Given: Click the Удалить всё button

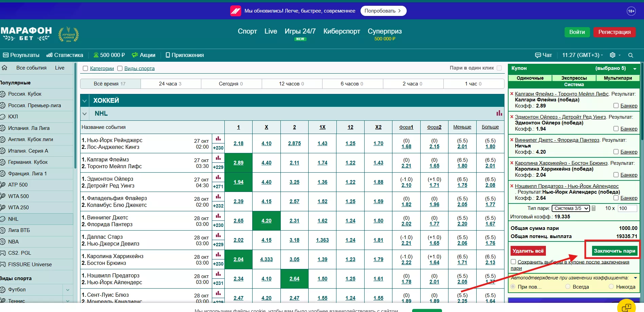Looking at the screenshot, I should pyautogui.click(x=528, y=251).
